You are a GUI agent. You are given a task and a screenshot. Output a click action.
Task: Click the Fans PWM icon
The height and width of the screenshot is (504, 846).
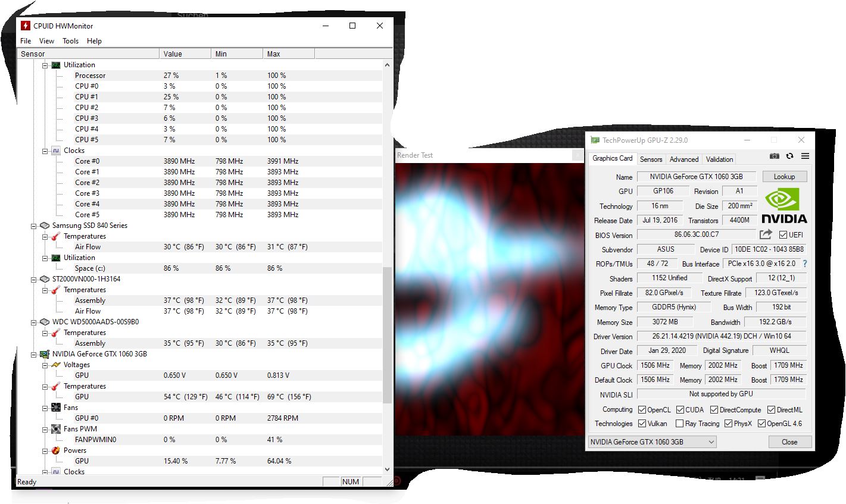click(x=56, y=429)
